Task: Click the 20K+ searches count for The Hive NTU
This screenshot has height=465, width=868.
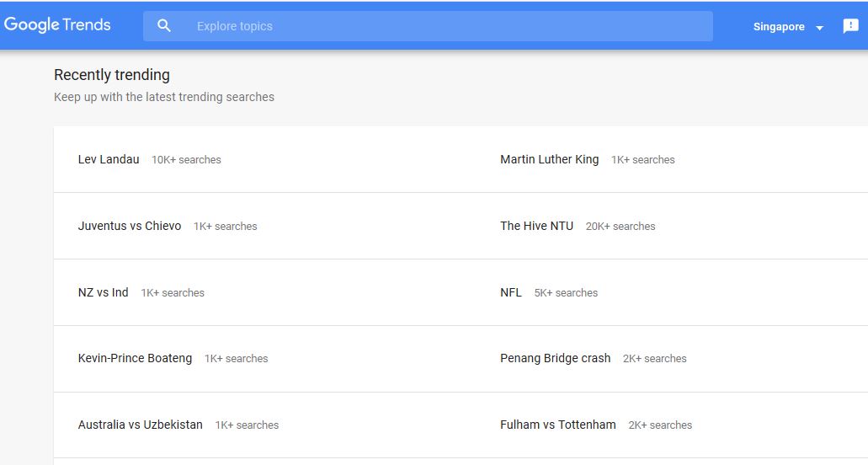Action: 620,227
